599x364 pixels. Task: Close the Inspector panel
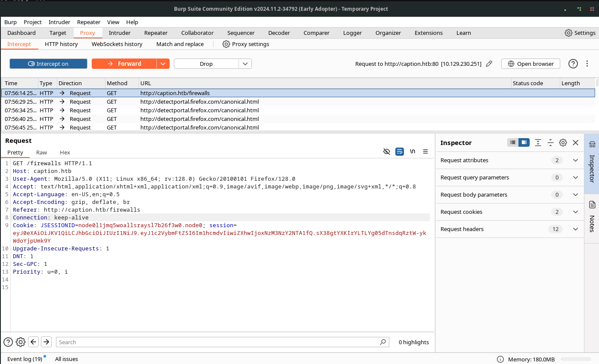(575, 142)
